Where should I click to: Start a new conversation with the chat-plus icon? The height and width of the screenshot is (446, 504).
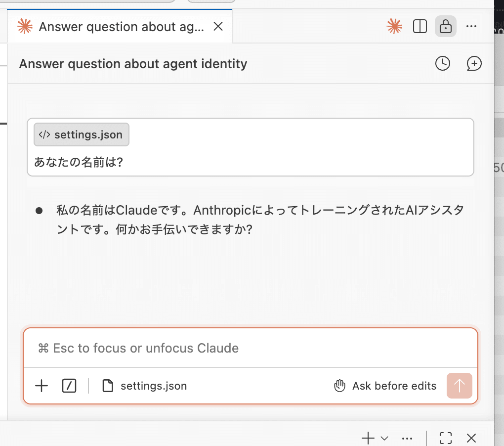coord(474,63)
